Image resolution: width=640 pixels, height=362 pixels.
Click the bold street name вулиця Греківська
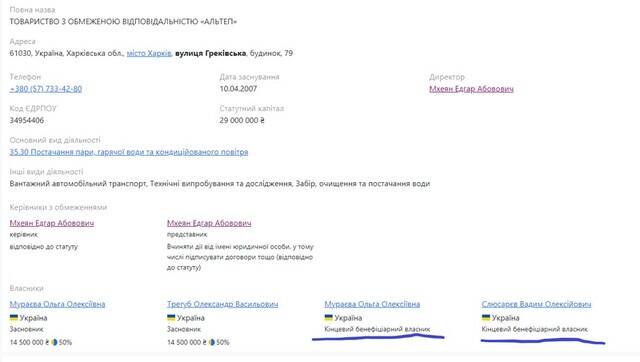click(211, 53)
